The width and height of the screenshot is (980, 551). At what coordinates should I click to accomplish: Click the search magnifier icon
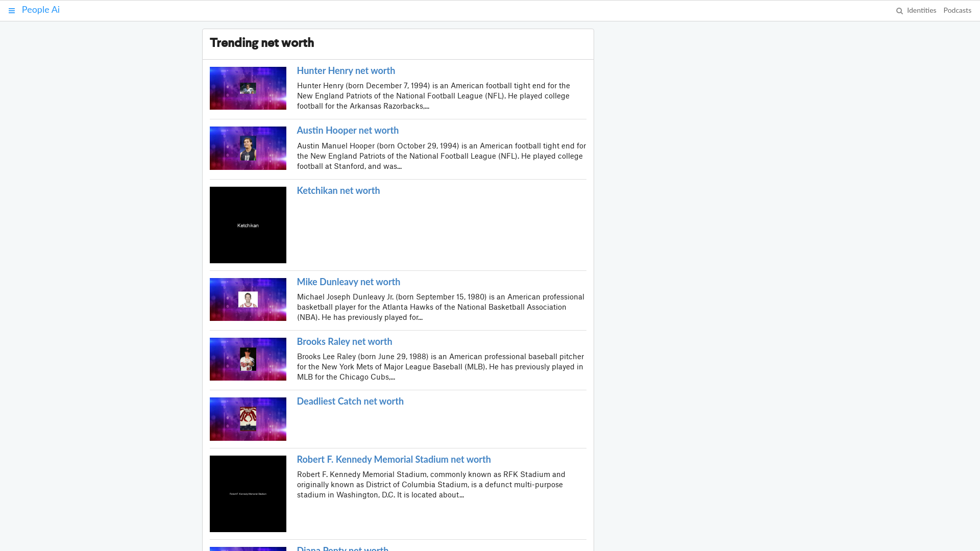[x=899, y=11]
